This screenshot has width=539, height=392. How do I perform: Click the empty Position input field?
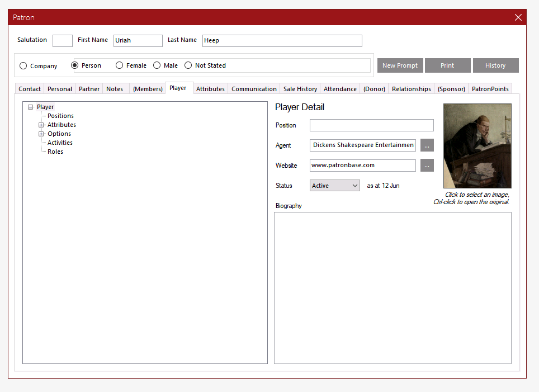[x=372, y=125]
